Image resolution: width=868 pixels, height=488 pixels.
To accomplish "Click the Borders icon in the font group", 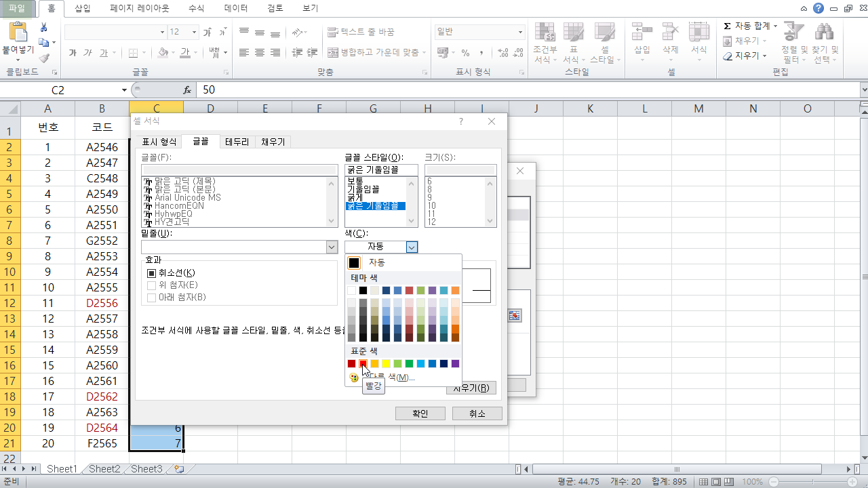I will (133, 53).
